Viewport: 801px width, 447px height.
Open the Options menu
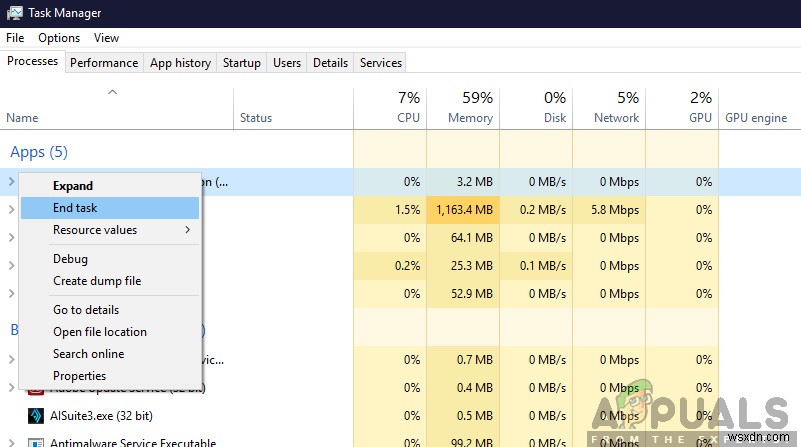[x=59, y=38]
